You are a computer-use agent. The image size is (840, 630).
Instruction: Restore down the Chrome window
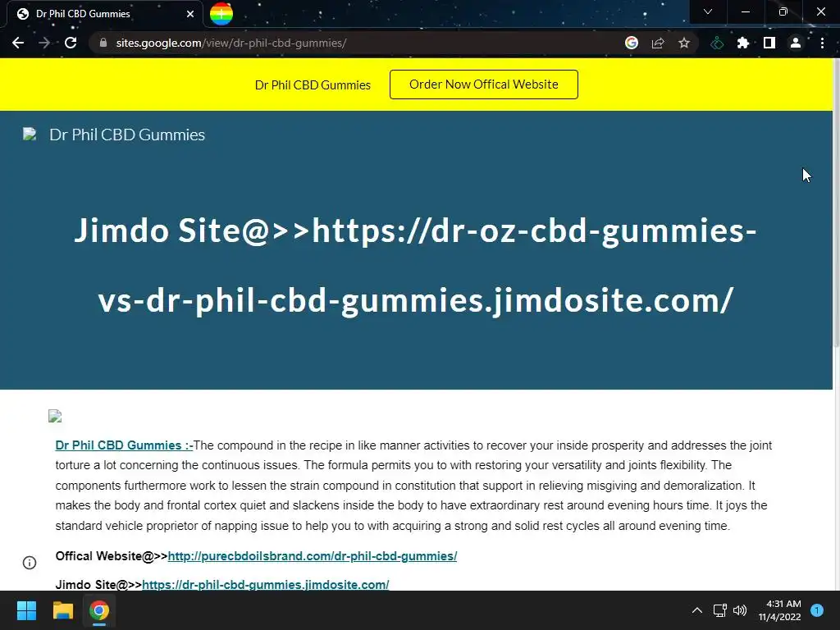tap(783, 11)
